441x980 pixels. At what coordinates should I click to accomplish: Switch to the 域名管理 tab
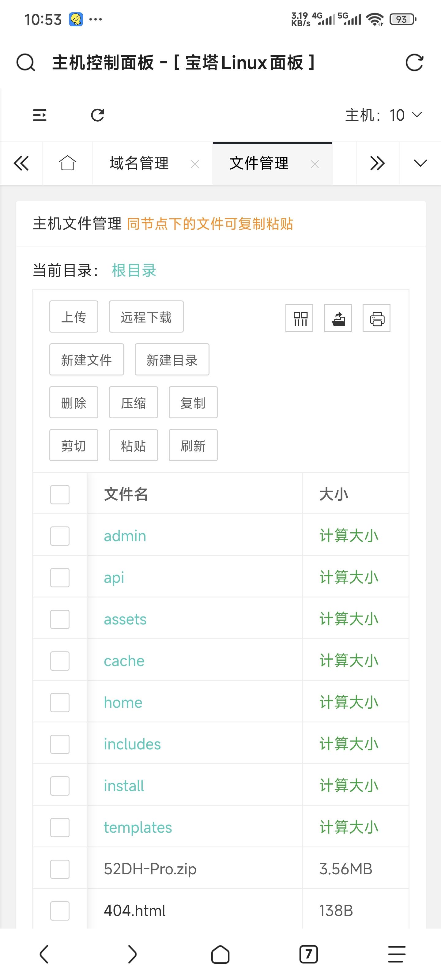(x=139, y=163)
